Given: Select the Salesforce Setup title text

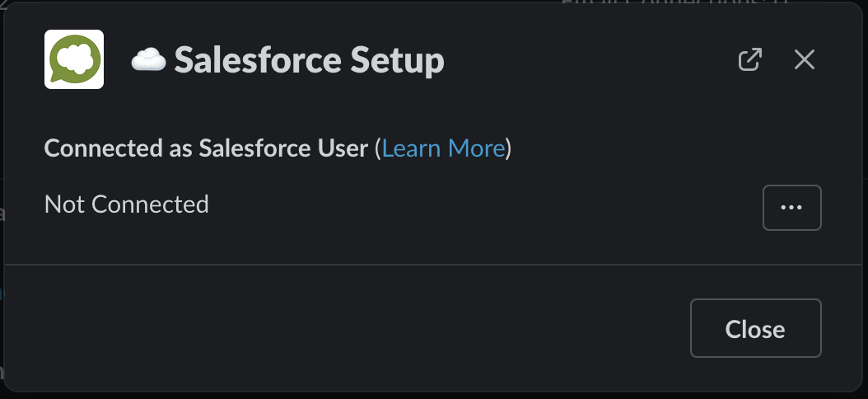Looking at the screenshot, I should tap(309, 60).
